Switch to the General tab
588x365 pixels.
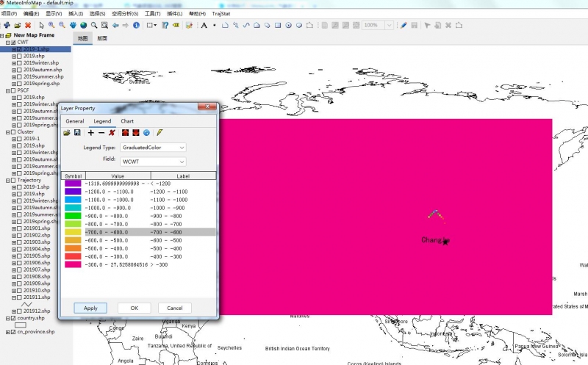pos(75,120)
